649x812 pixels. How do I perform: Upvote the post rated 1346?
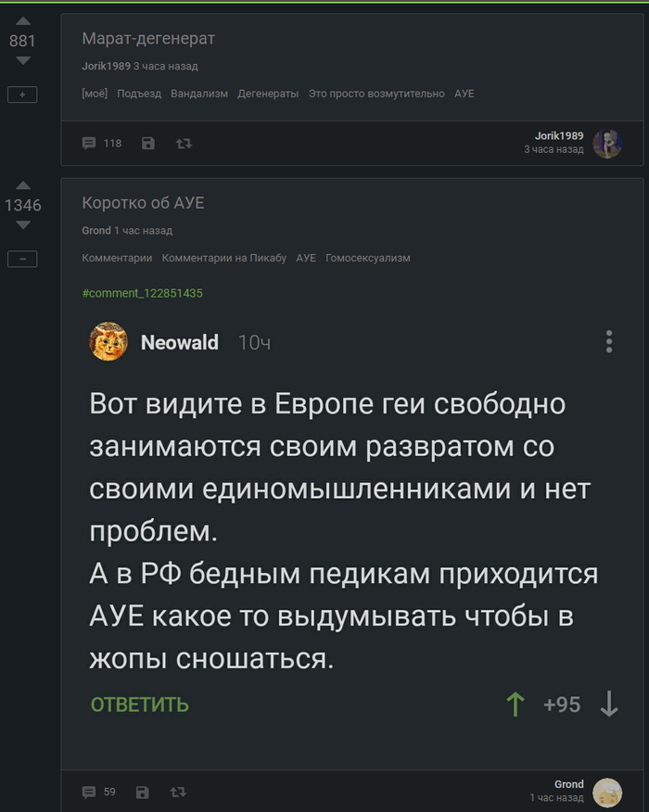coord(23,185)
